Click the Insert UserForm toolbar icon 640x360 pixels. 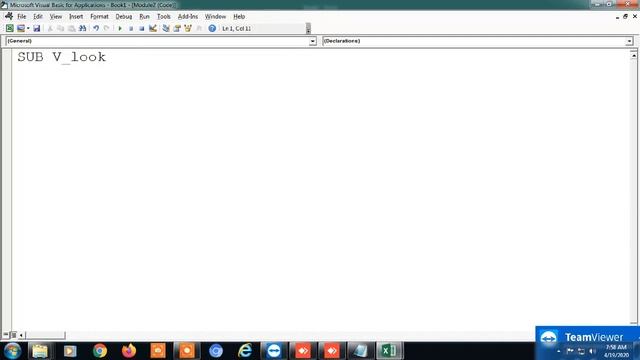pyautogui.click(x=20, y=28)
